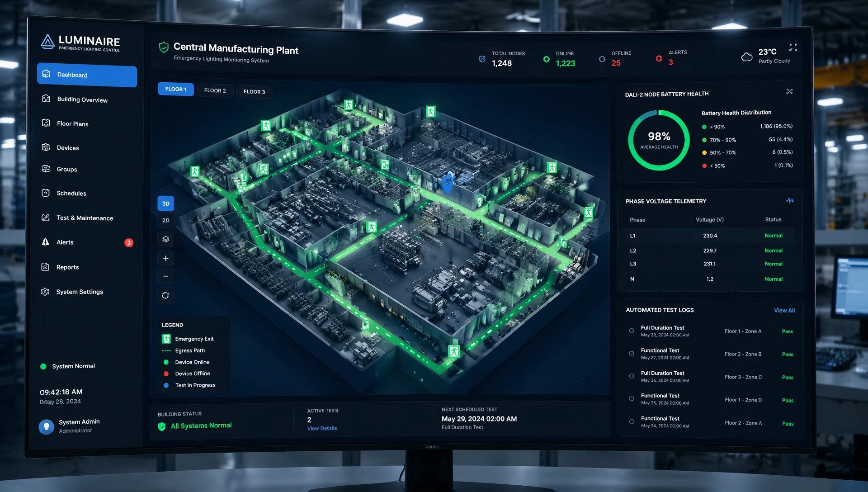Open the map layers control

click(166, 239)
